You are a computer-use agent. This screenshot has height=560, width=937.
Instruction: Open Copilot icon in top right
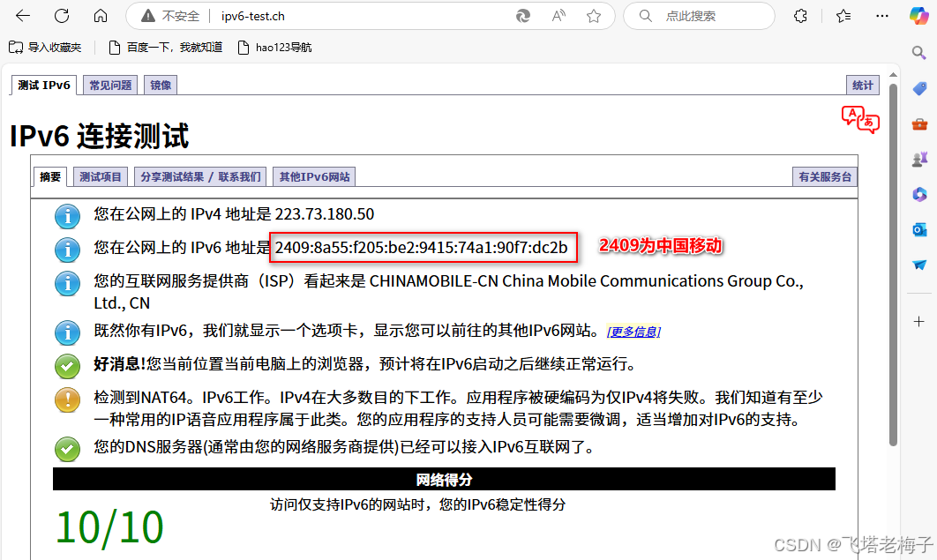919,16
